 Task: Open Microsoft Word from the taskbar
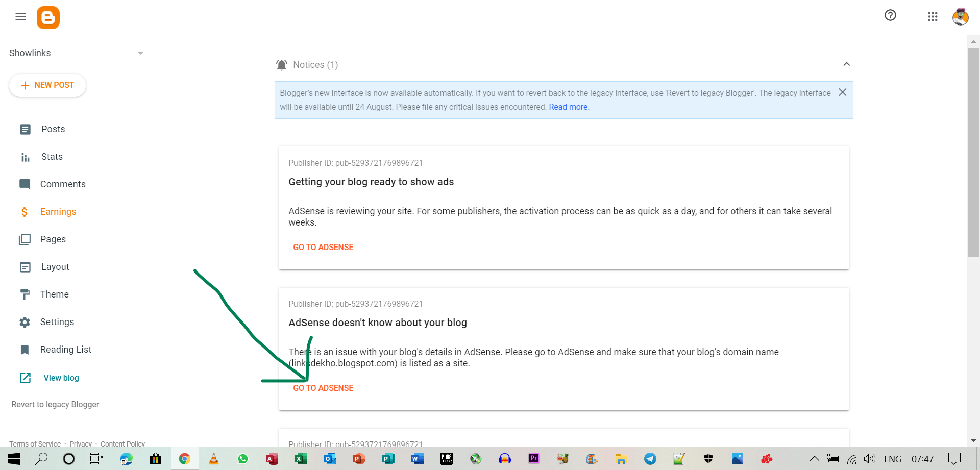(418, 459)
